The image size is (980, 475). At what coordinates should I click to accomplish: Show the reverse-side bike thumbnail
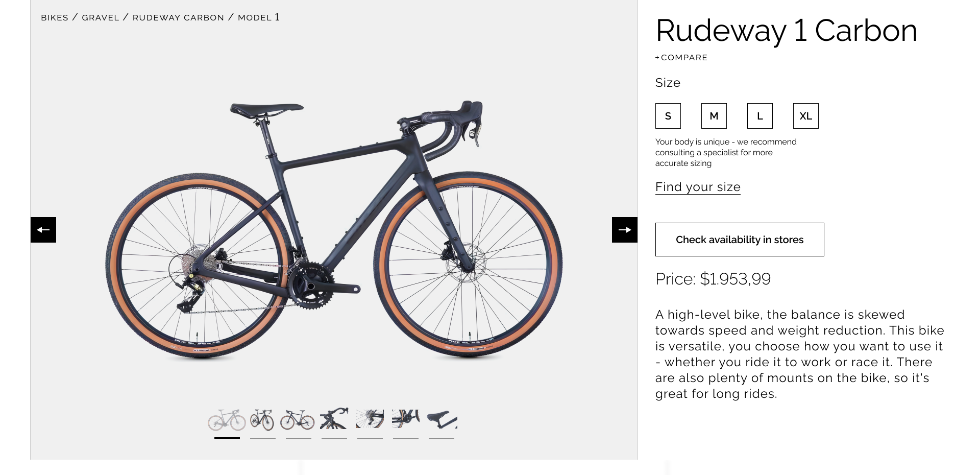tap(298, 420)
